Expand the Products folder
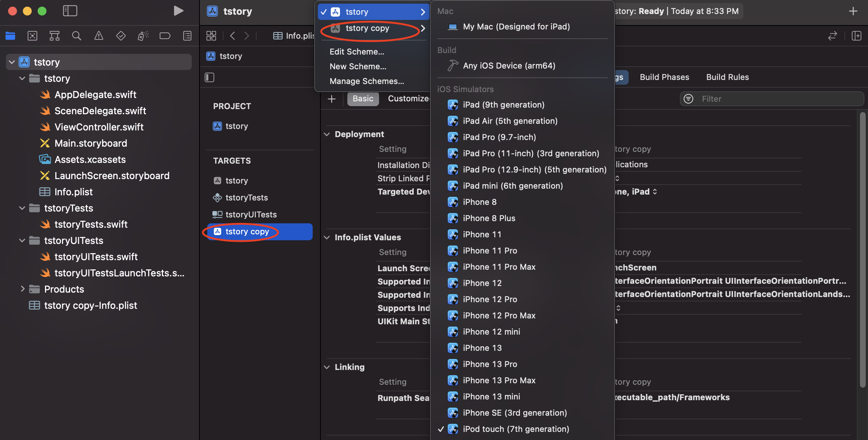The image size is (868, 440). pos(22,289)
